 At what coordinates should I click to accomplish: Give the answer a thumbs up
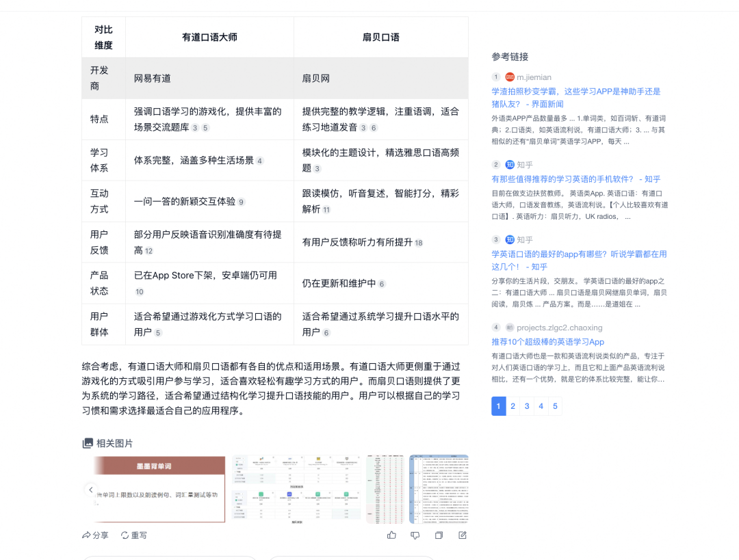[x=391, y=535]
